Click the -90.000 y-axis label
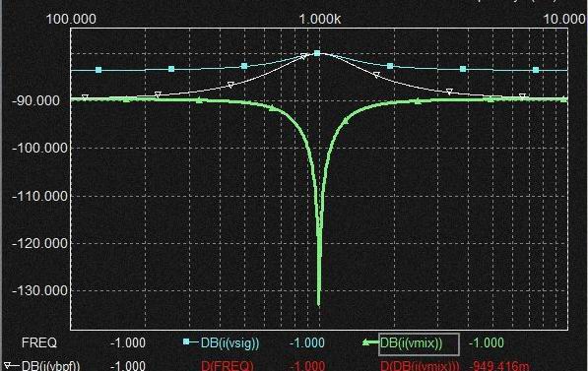Viewport: 588px width, 371px height. [35, 100]
